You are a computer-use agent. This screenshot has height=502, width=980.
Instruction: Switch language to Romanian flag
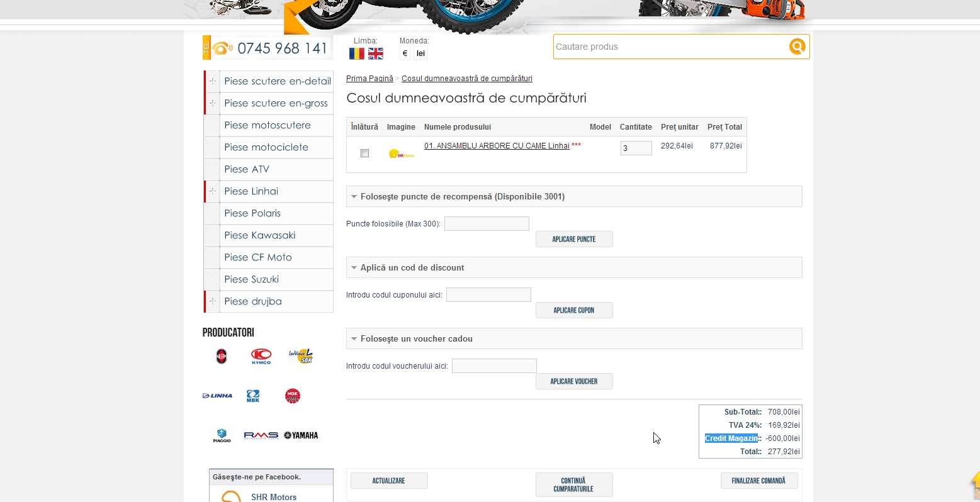[357, 54]
